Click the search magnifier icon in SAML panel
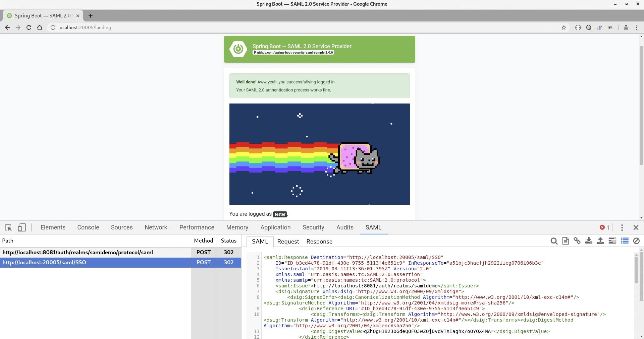This screenshot has height=339, width=644. pyautogui.click(x=554, y=241)
